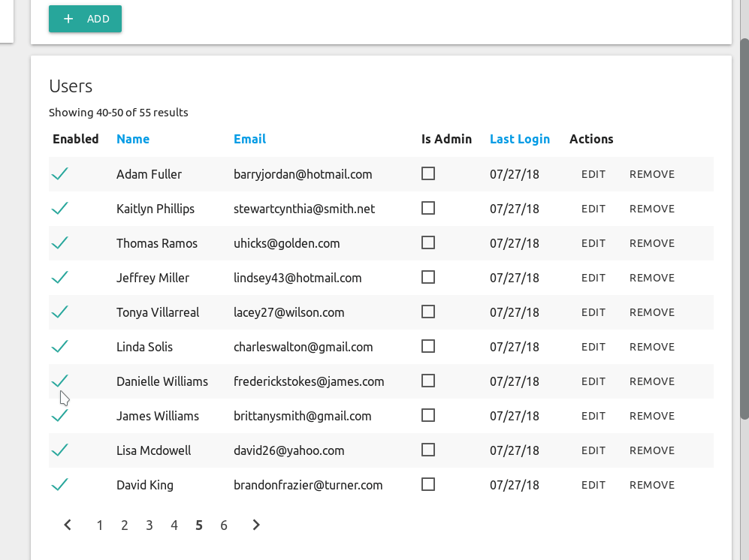Image resolution: width=749 pixels, height=560 pixels.
Task: Click REMOVE for Jeffrey Miller
Action: [651, 278]
